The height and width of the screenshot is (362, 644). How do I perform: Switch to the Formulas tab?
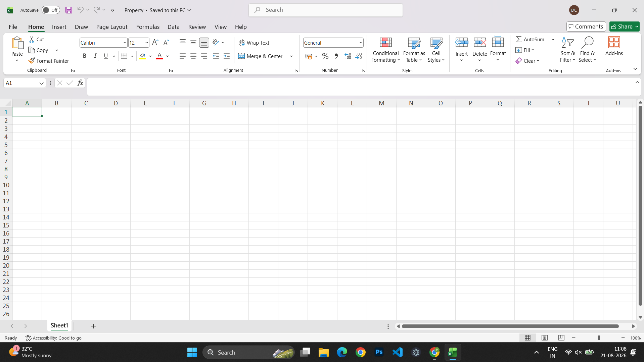click(x=148, y=27)
